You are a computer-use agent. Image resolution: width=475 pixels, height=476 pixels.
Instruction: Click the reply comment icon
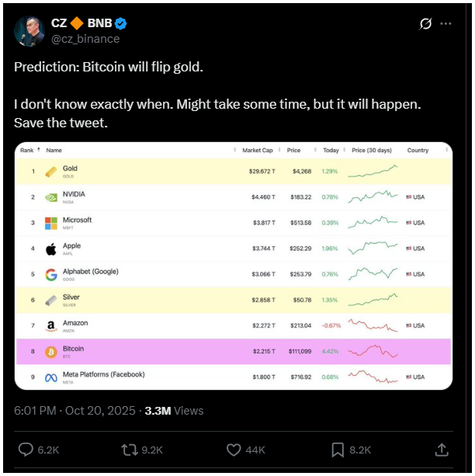[x=26, y=449]
